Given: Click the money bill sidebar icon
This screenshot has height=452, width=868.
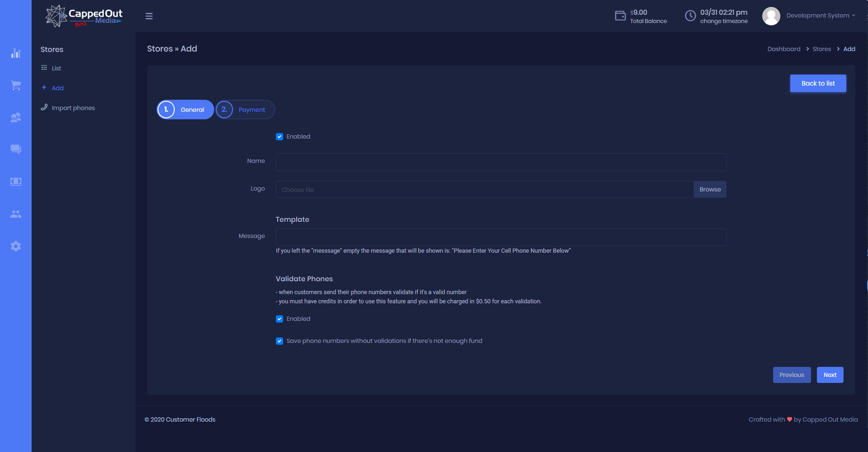Looking at the screenshot, I should [x=15, y=182].
